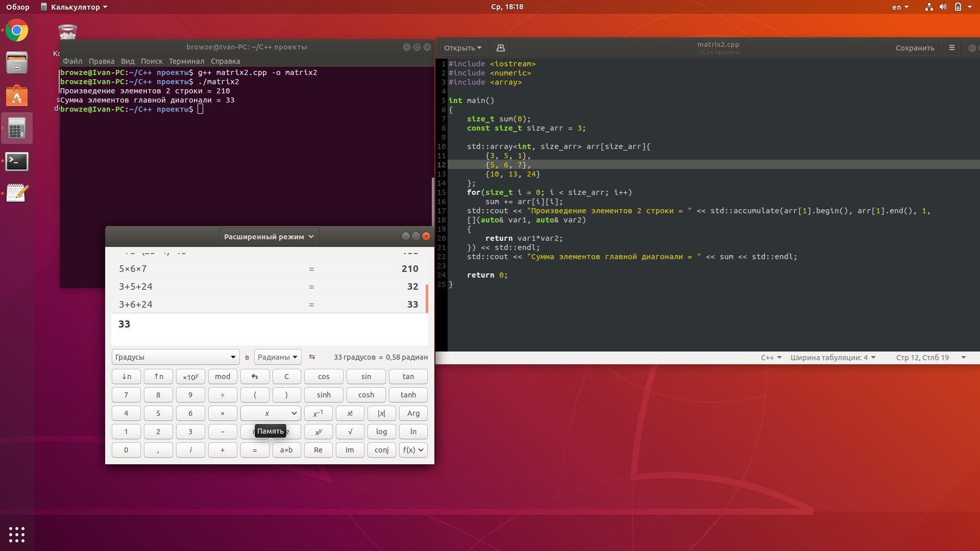
Task: Click the tanh button
Action: point(408,395)
